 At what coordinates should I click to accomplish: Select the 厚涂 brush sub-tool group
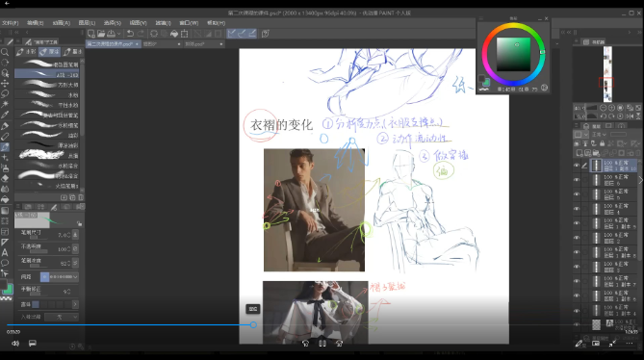50,52
